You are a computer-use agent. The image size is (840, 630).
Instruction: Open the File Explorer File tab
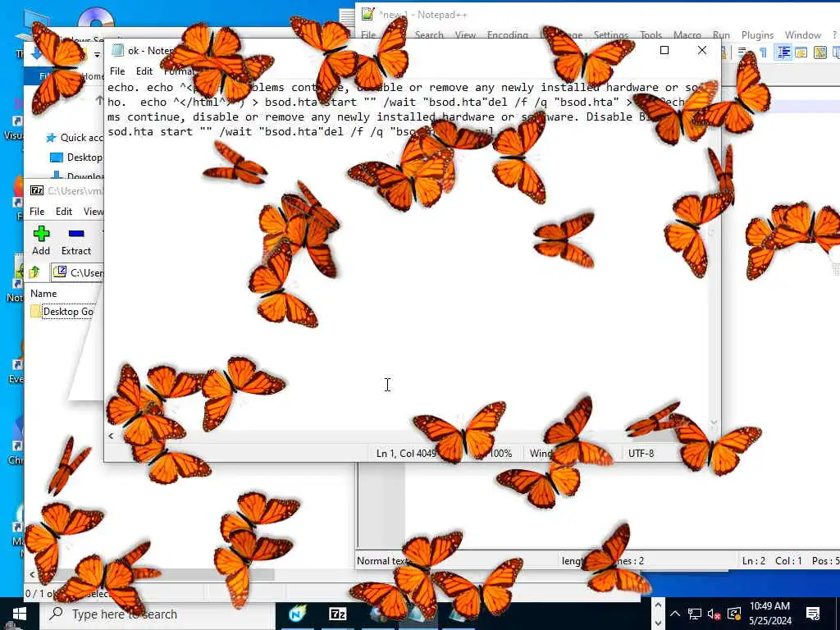(46, 76)
